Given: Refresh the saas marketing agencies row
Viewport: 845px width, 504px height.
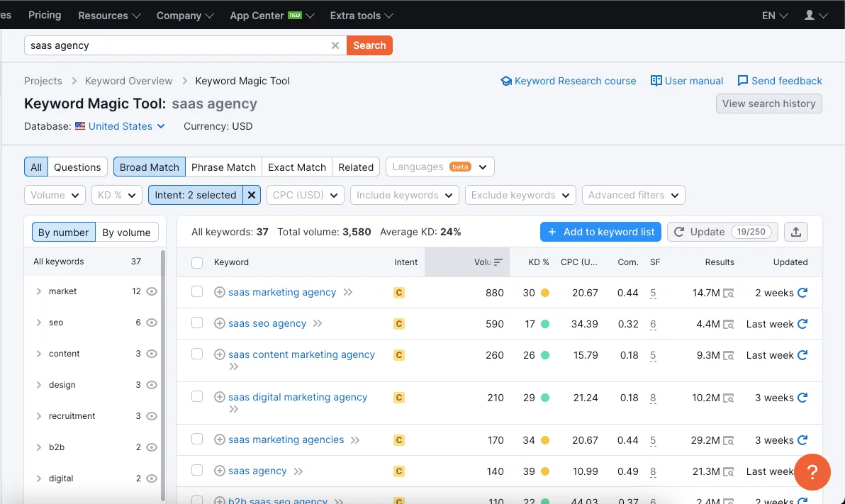Looking at the screenshot, I should [802, 440].
